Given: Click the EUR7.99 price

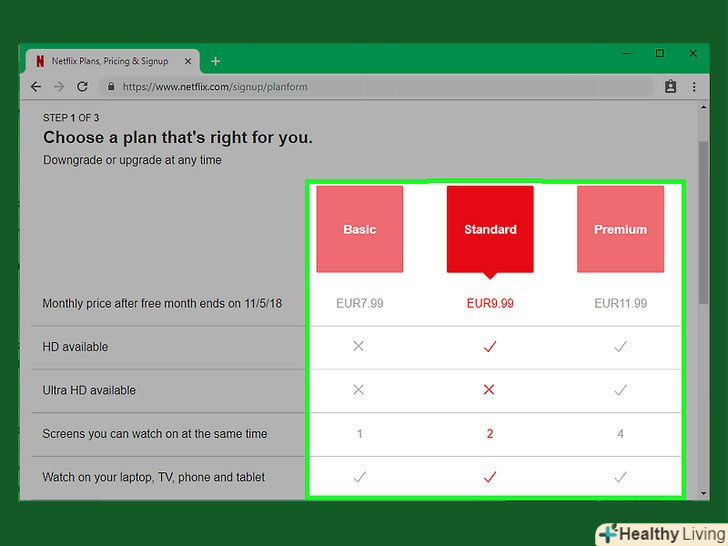Looking at the screenshot, I should (360, 304).
